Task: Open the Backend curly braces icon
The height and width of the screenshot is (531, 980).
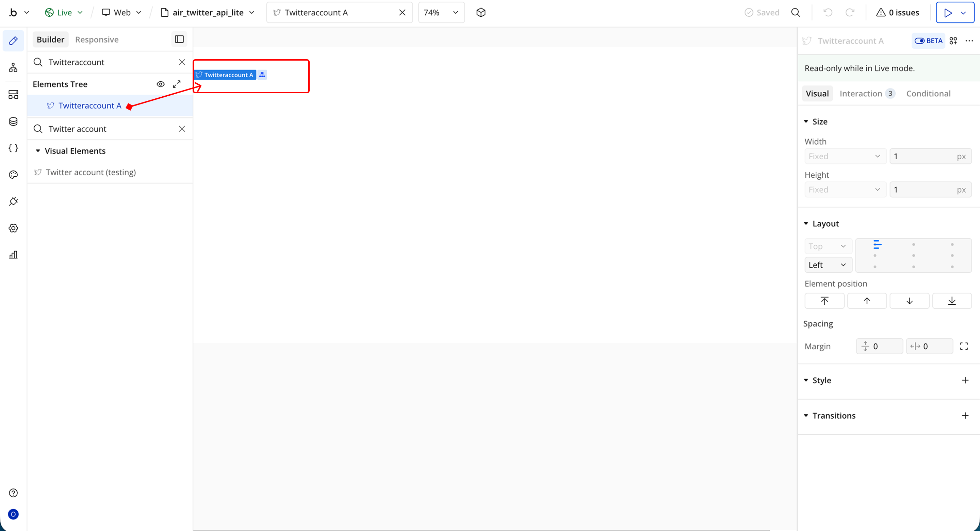Action: pos(13,148)
